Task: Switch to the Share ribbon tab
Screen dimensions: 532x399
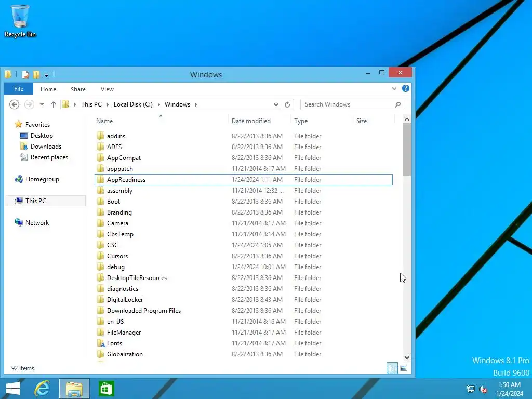Action: 78,89
